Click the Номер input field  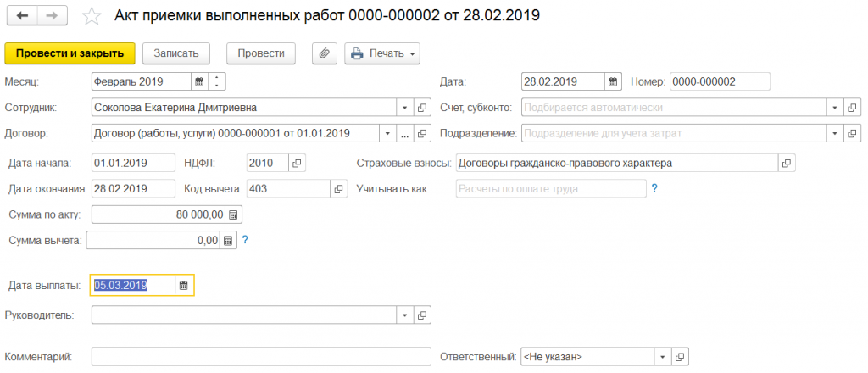click(719, 82)
